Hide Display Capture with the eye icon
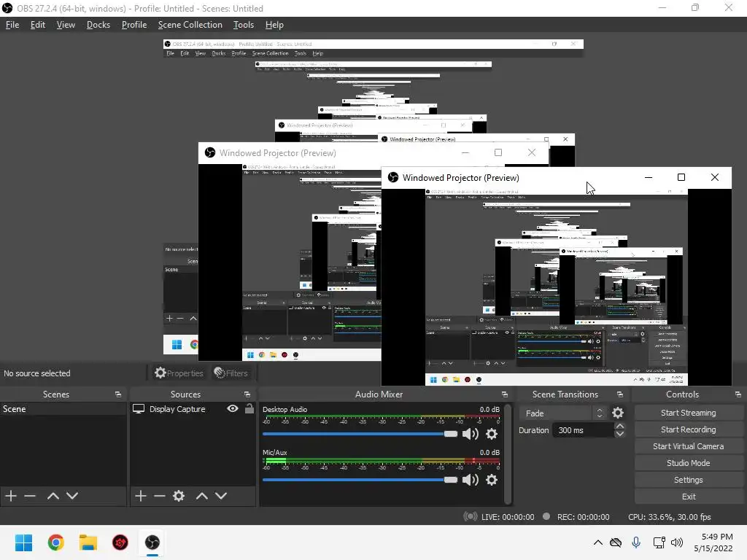This screenshot has height=560, width=747. [233, 408]
